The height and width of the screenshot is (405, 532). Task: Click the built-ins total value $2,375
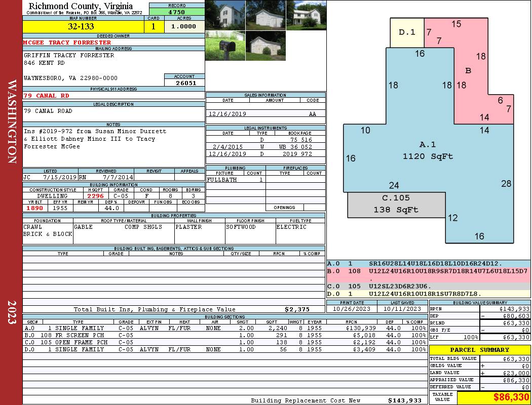click(x=297, y=309)
